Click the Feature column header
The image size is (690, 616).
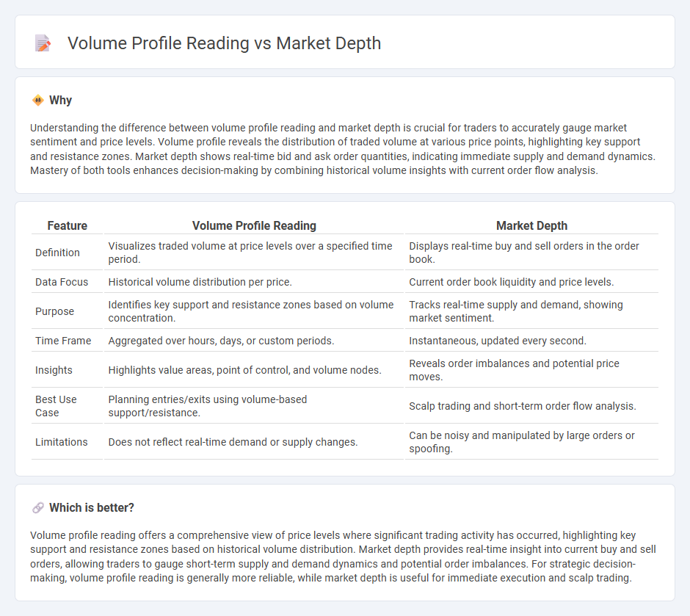coord(68,225)
